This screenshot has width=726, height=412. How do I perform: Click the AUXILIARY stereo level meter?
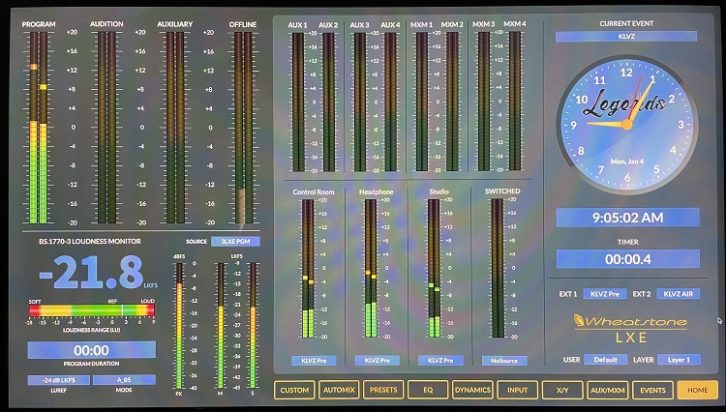[x=175, y=127]
